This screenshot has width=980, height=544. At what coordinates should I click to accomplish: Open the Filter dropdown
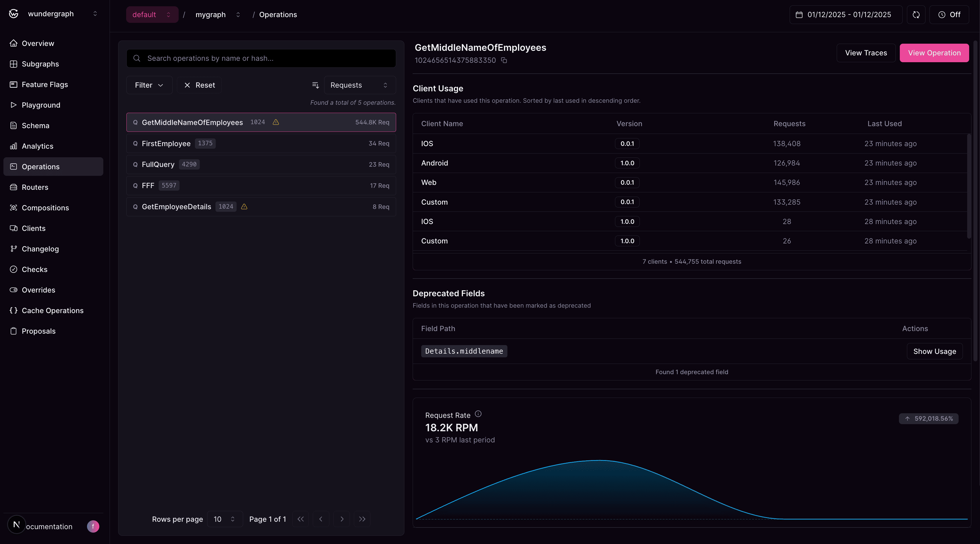pos(149,85)
